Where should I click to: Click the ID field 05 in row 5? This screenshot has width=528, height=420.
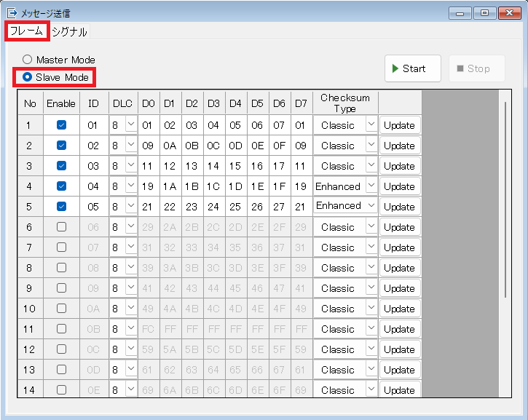pyautogui.click(x=94, y=207)
